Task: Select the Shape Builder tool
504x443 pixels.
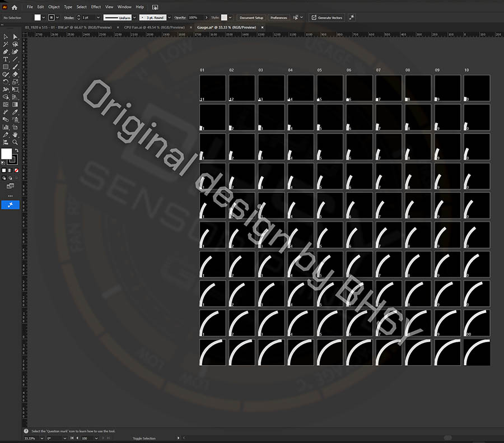Action: (x=6, y=97)
